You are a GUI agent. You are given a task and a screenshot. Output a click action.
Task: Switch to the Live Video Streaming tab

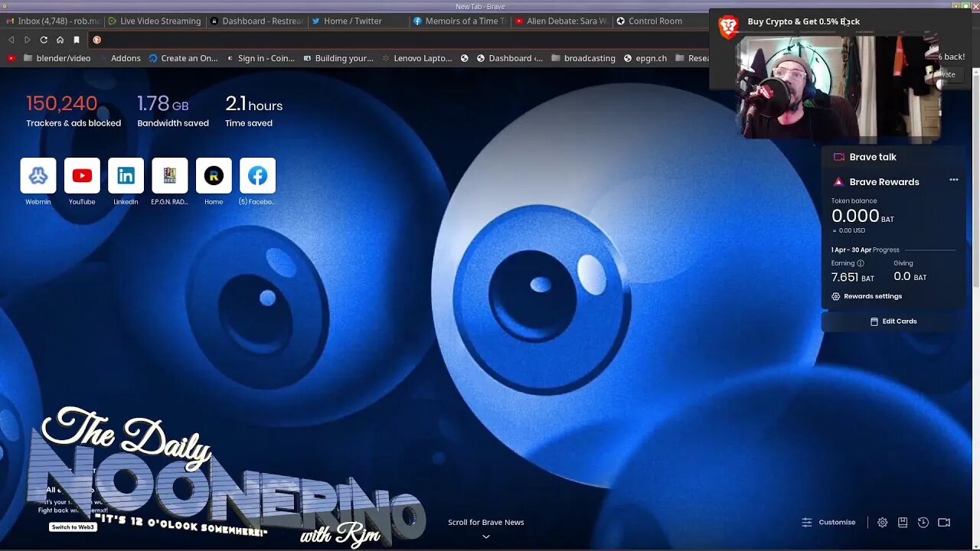tap(155, 21)
